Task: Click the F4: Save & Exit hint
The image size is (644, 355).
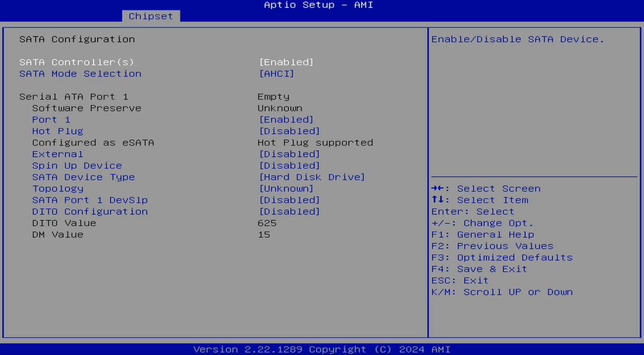Action: pyautogui.click(x=479, y=269)
